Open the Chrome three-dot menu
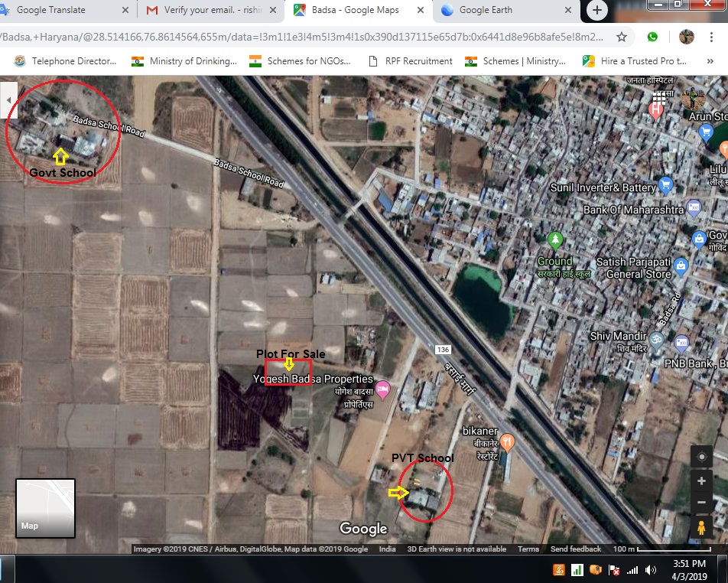 coord(717,37)
